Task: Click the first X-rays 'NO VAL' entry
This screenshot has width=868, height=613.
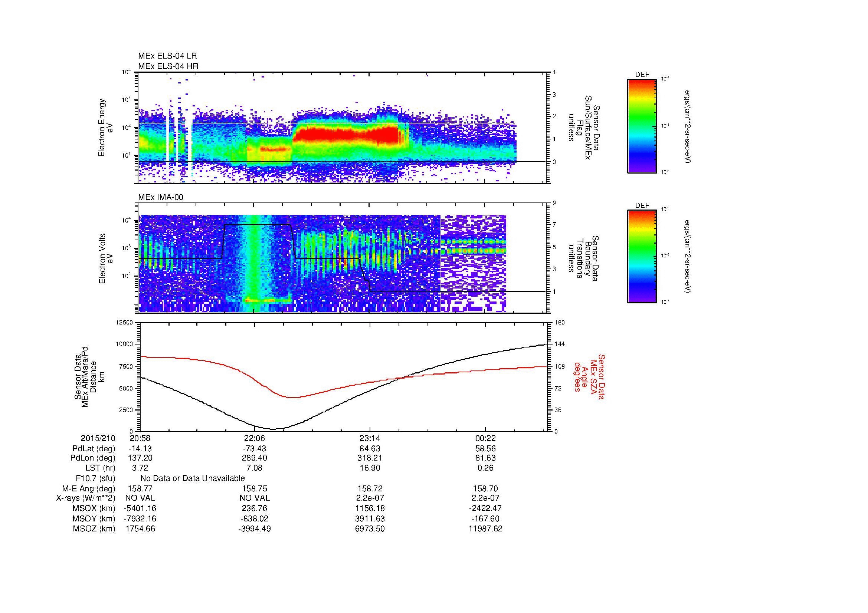Action: coord(140,498)
